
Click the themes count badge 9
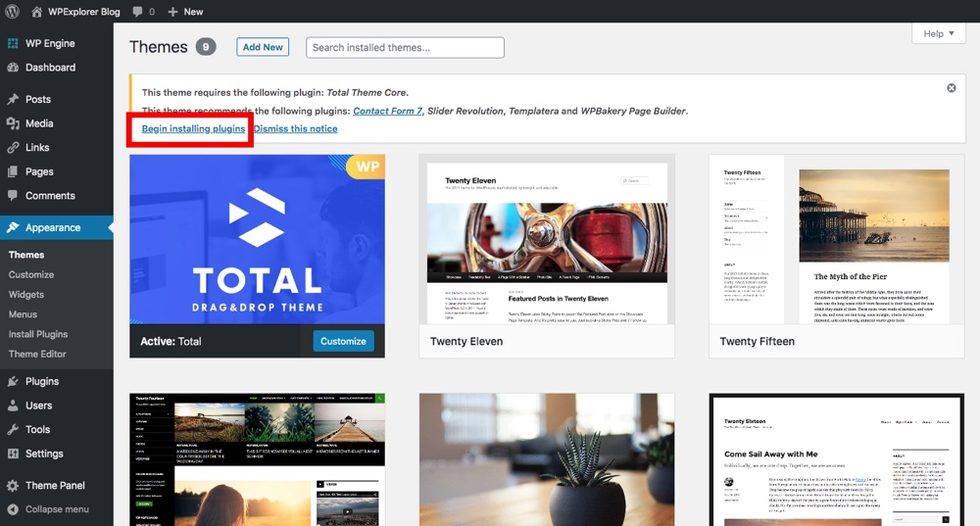[x=206, y=47]
